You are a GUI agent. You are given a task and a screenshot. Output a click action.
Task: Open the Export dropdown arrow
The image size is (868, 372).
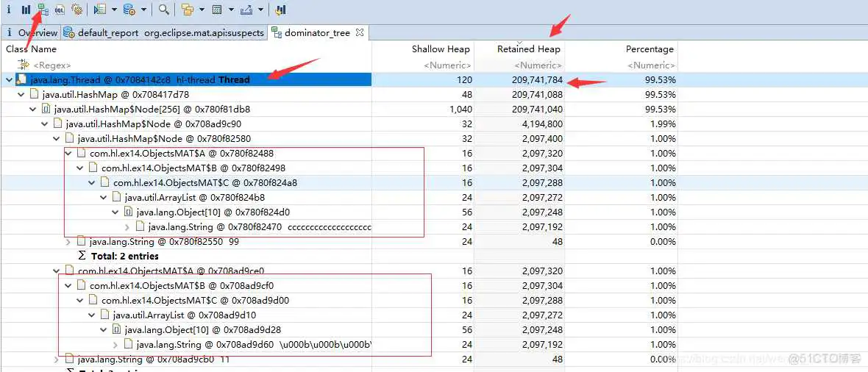pyautogui.click(x=260, y=10)
